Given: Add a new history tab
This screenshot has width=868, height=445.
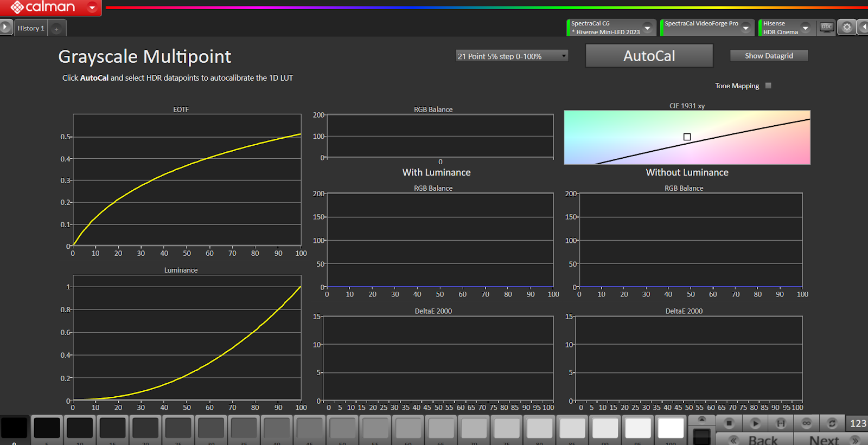Looking at the screenshot, I should 56,28.
